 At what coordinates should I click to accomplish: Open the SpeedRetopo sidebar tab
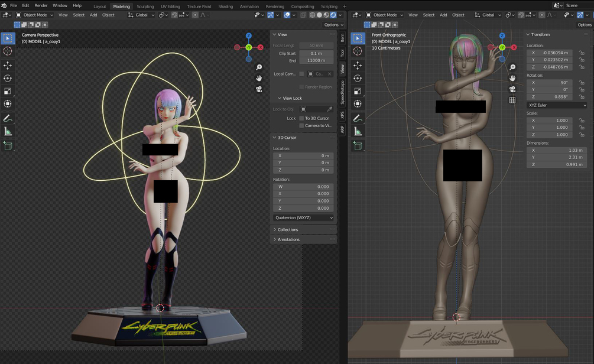pos(342,92)
